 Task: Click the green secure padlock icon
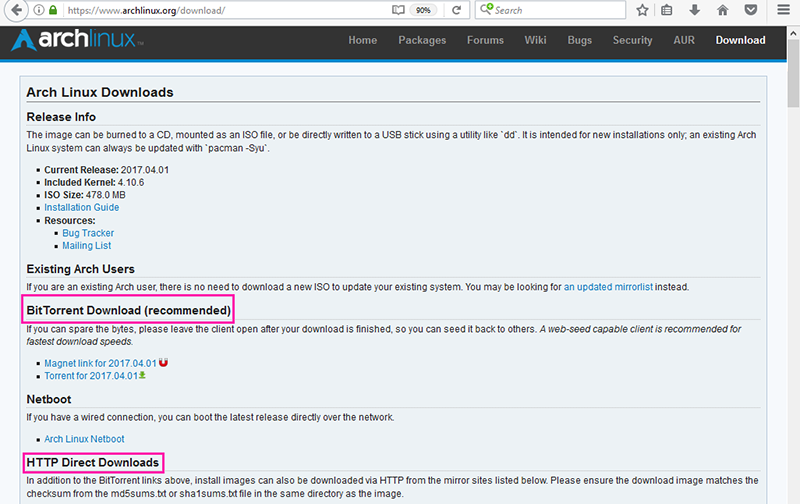(x=53, y=10)
